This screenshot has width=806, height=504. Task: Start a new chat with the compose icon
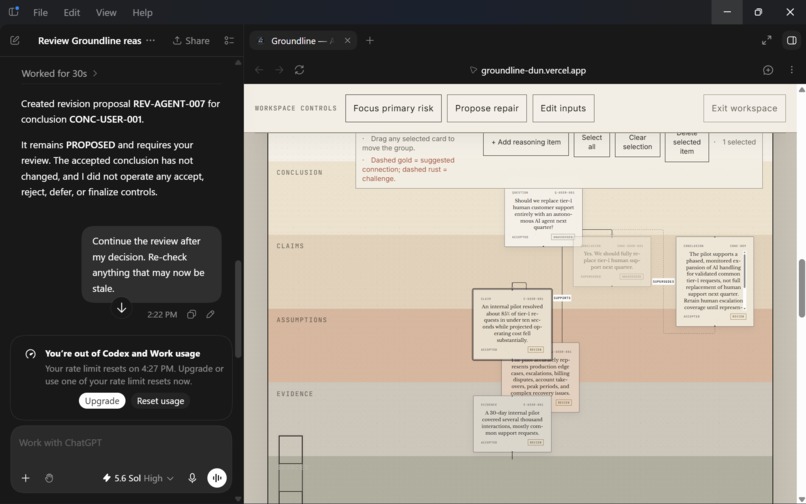[14, 41]
